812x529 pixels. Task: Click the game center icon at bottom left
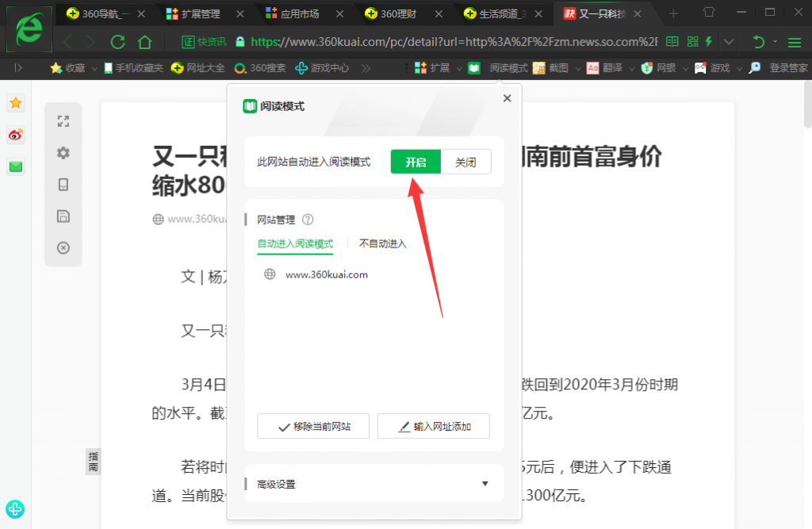pyautogui.click(x=15, y=509)
